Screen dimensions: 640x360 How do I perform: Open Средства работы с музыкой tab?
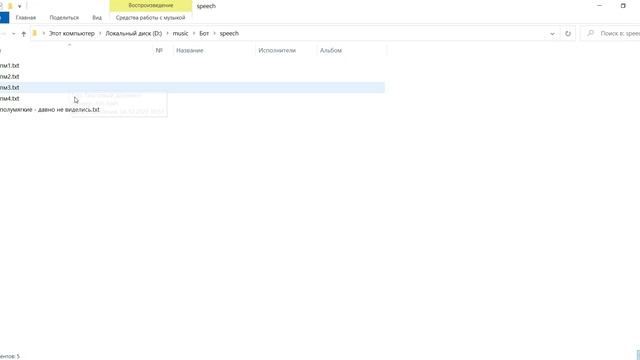tap(151, 18)
